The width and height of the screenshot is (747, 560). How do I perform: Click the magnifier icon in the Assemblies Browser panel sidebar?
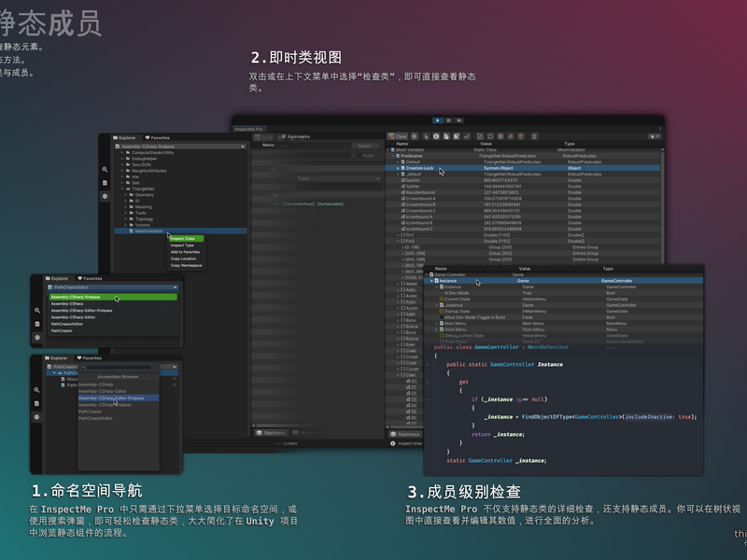point(36,390)
